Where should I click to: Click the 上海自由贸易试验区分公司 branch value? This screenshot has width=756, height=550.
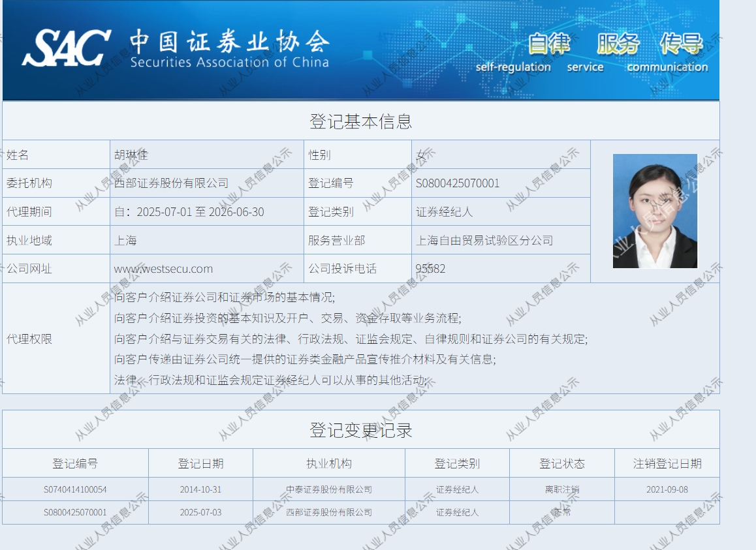pyautogui.click(x=484, y=240)
